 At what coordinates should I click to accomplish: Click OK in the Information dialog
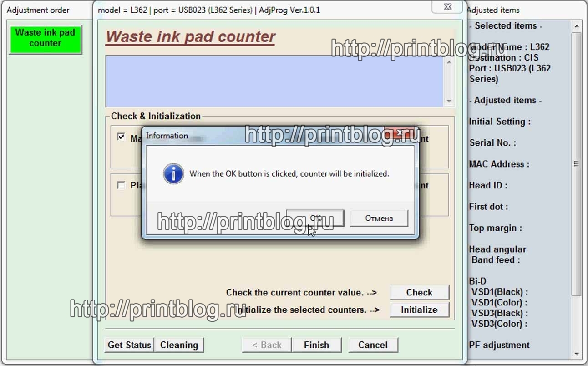click(315, 218)
